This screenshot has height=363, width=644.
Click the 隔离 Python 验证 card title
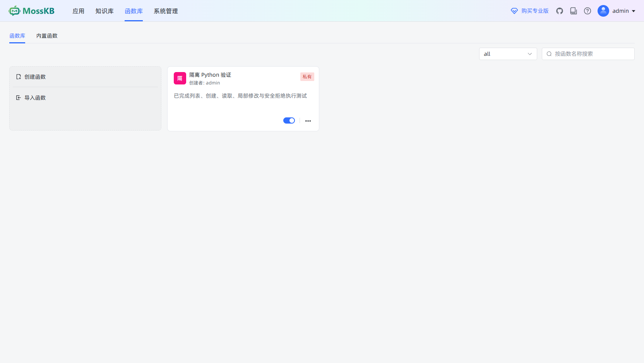click(210, 75)
